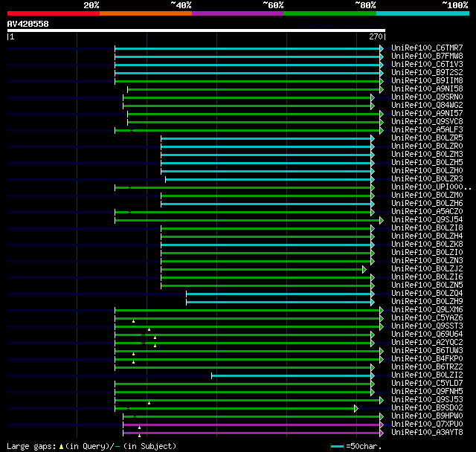The width and height of the screenshot is (476, 452).
Task: Open hit UniRef100_B9T2S2
Action: click(427, 73)
